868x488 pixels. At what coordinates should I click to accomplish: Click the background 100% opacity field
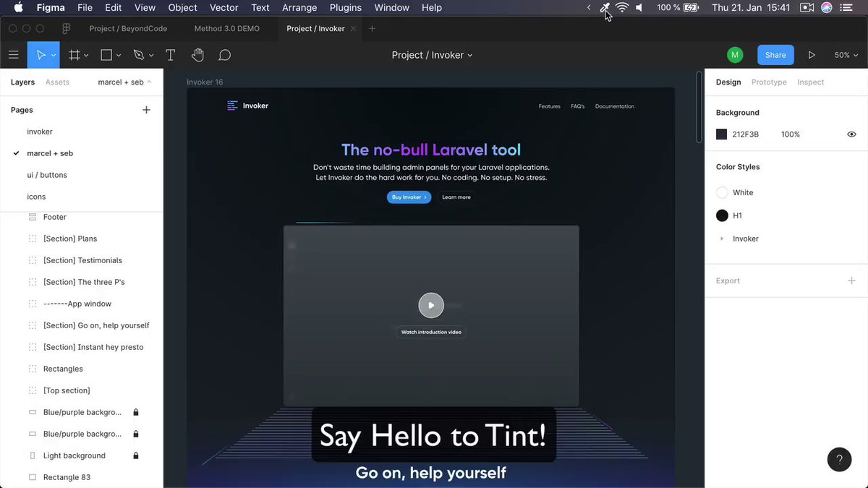[x=791, y=134]
